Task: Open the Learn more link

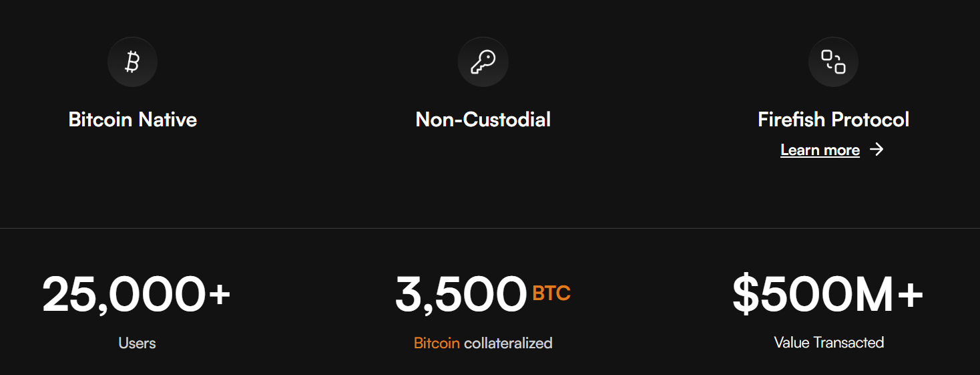Action: click(x=820, y=150)
